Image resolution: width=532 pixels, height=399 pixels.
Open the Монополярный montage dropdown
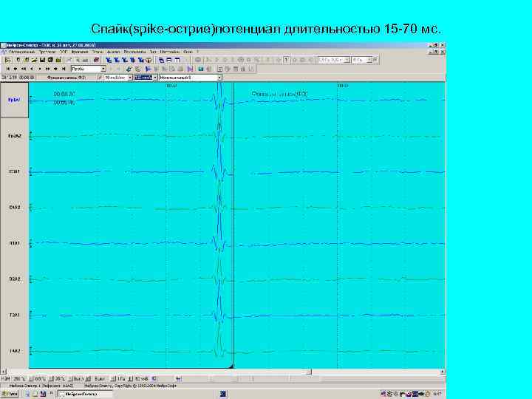coord(219,78)
